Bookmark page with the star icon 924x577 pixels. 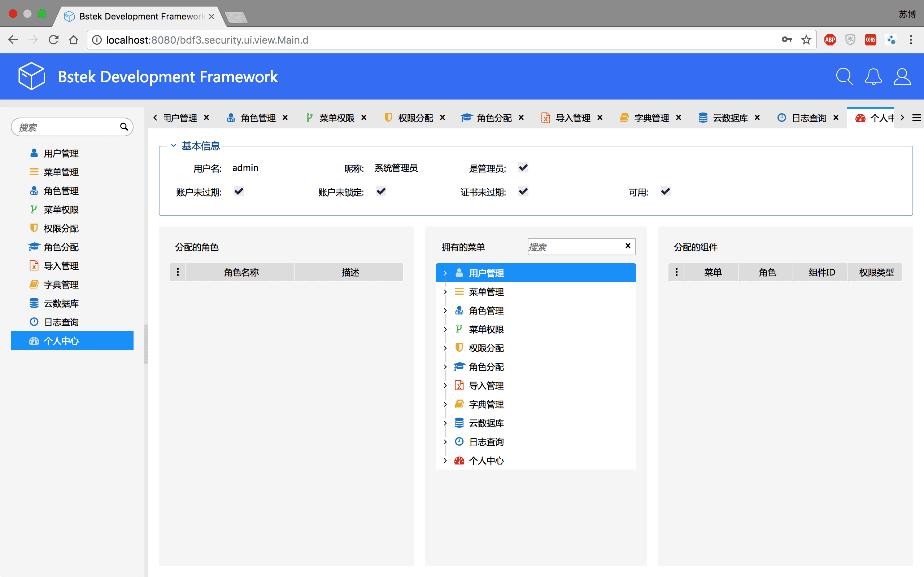806,40
